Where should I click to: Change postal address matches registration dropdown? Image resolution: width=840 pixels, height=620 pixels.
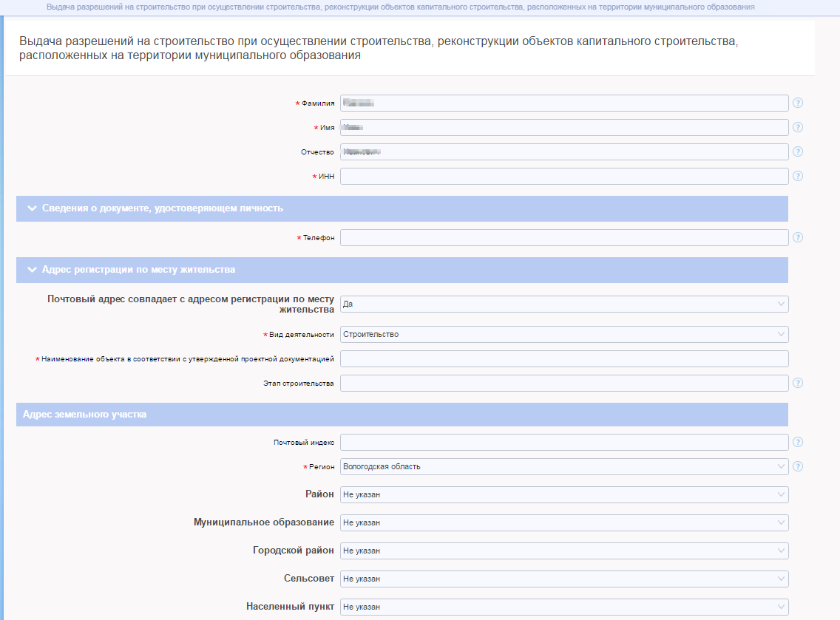pyautogui.click(x=563, y=304)
